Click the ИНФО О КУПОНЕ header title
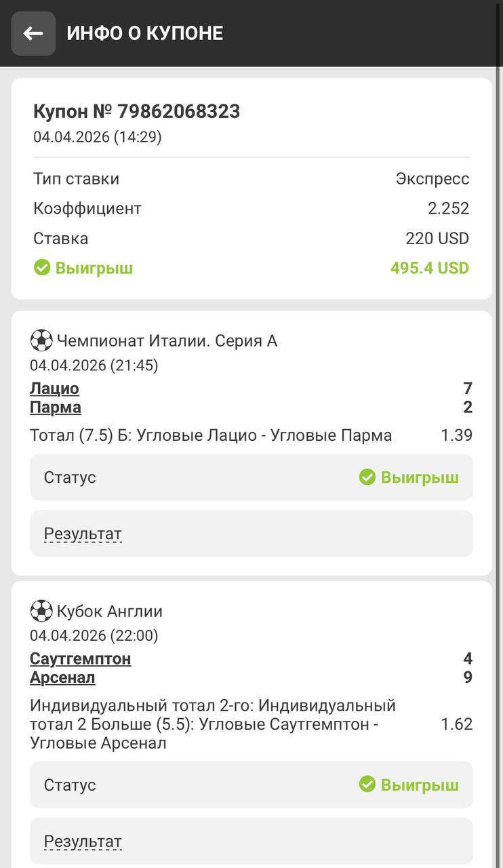 coord(144,33)
